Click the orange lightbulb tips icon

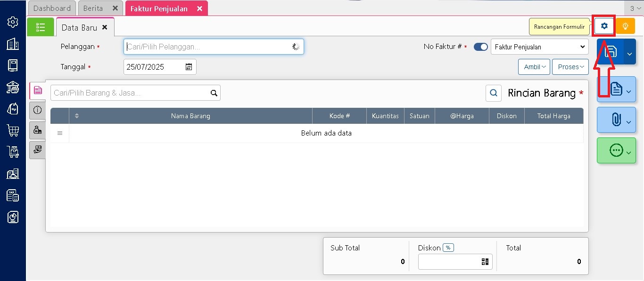pyautogui.click(x=625, y=26)
